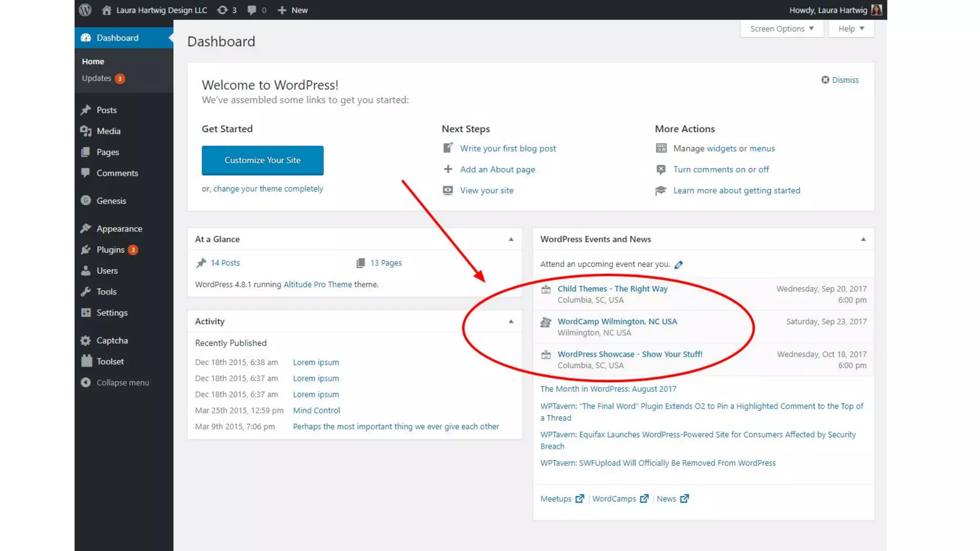The image size is (980, 551).
Task: Open WordCamp Wilmington, NC USA event link
Action: [617, 321]
